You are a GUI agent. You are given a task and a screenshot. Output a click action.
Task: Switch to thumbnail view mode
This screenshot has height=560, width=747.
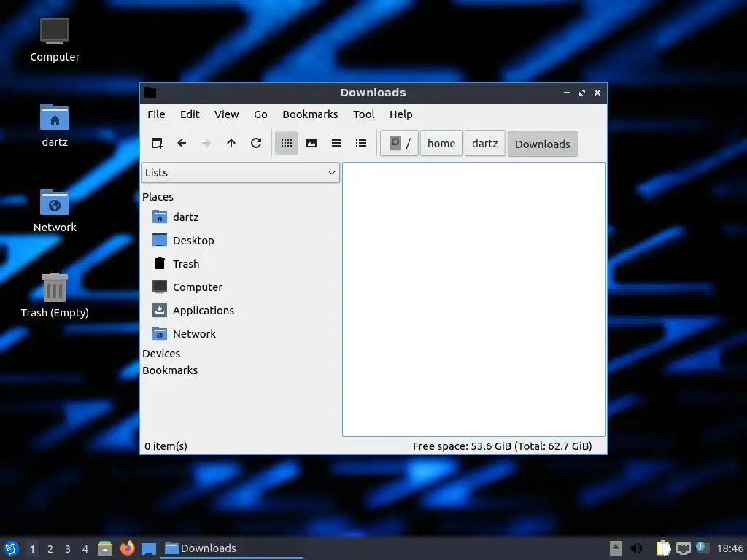[x=311, y=144]
